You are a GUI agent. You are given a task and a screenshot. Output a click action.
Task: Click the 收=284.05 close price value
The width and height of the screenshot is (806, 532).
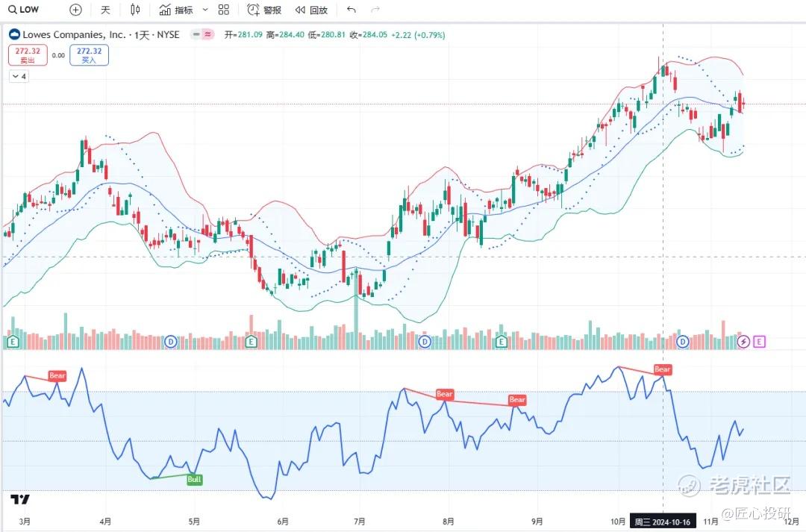tap(368, 35)
